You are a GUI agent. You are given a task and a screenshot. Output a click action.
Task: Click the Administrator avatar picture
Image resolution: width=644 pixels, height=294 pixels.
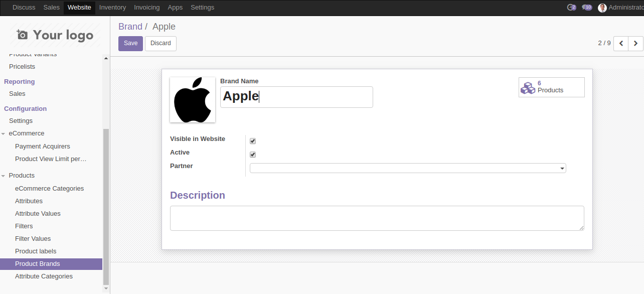click(x=602, y=8)
